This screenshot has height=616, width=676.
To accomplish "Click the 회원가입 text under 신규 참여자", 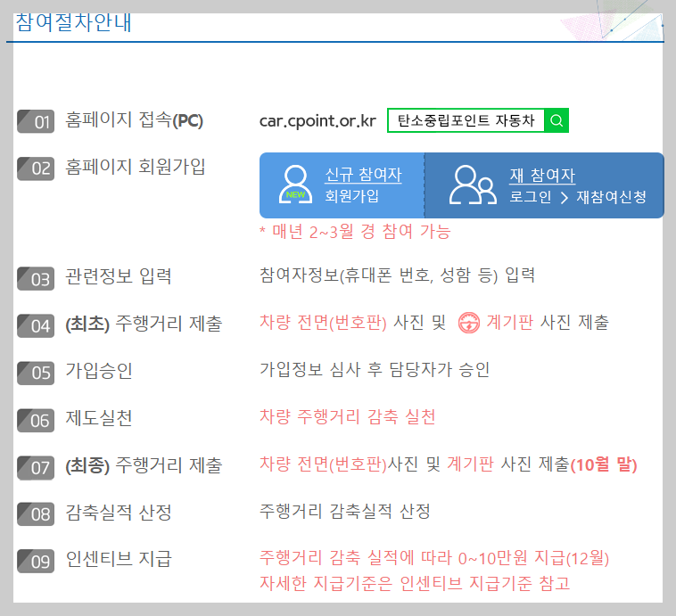I will pos(351,196).
